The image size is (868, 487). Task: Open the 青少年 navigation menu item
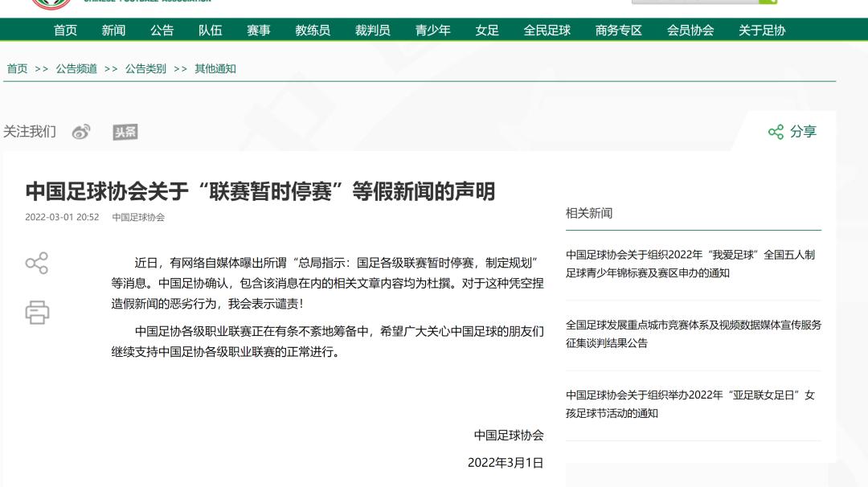(433, 31)
